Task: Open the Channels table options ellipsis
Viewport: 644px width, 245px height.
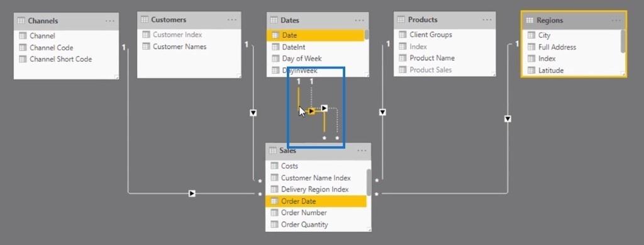Action: pyautogui.click(x=109, y=21)
